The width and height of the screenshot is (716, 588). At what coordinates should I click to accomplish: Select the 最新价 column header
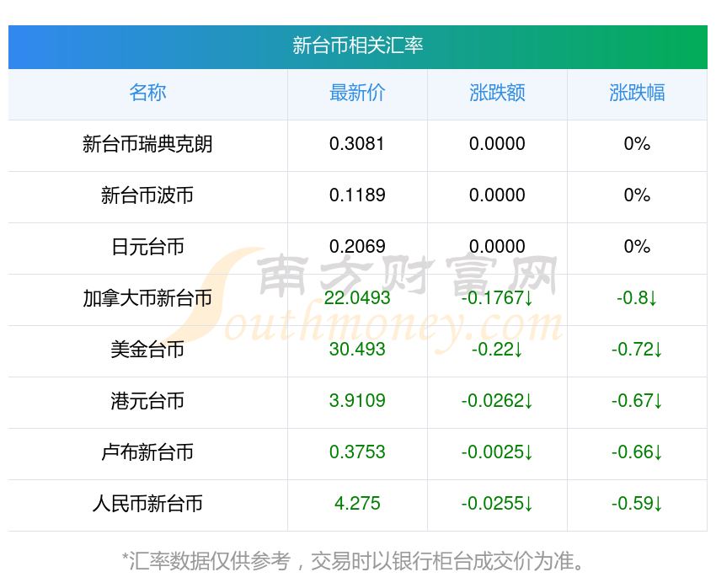357,93
